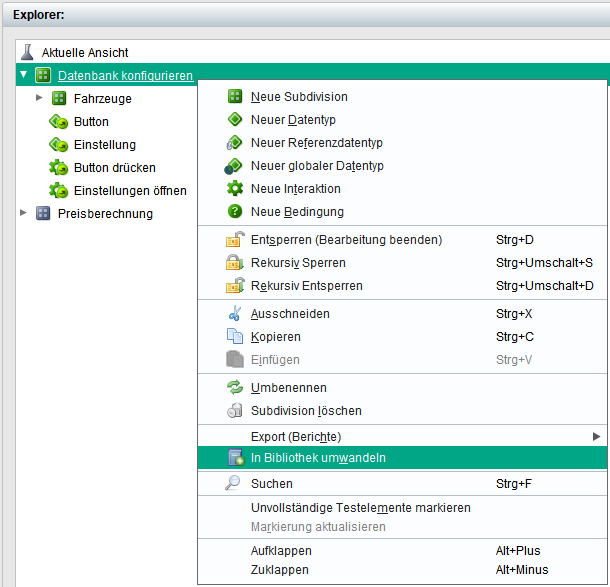Choose Neuer Referenzdatentyp menu entry
Screen dimensions: 610x587
click(402, 142)
